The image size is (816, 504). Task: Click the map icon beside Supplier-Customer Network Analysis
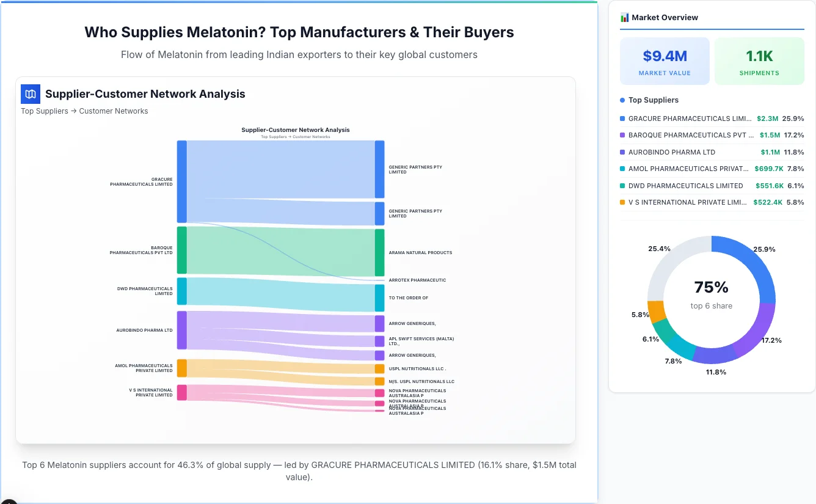pyautogui.click(x=30, y=94)
